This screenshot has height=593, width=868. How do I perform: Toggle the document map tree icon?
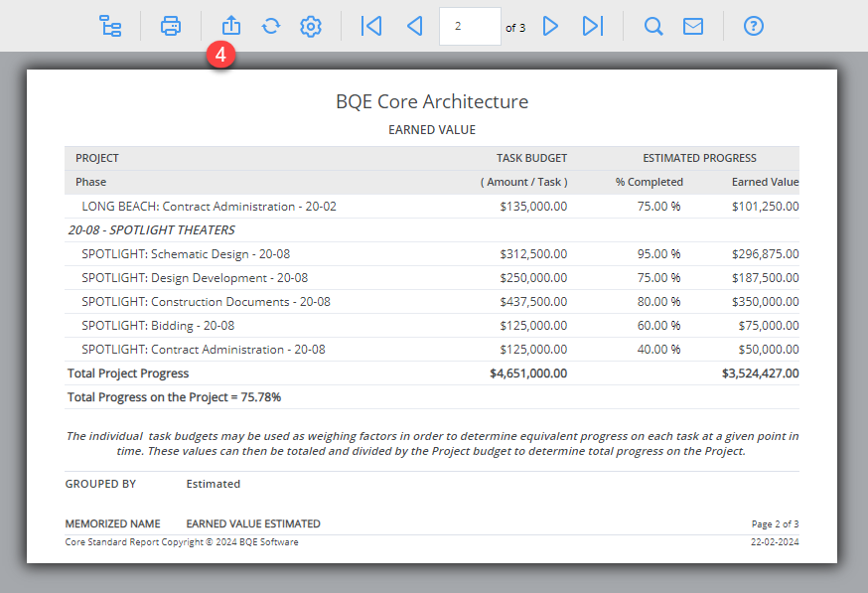(x=110, y=26)
